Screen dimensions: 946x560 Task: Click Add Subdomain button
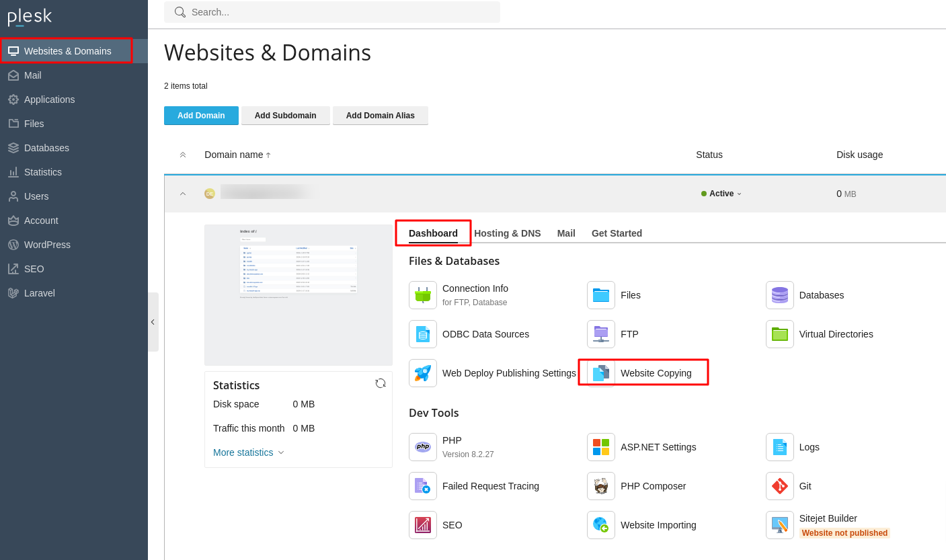point(286,116)
